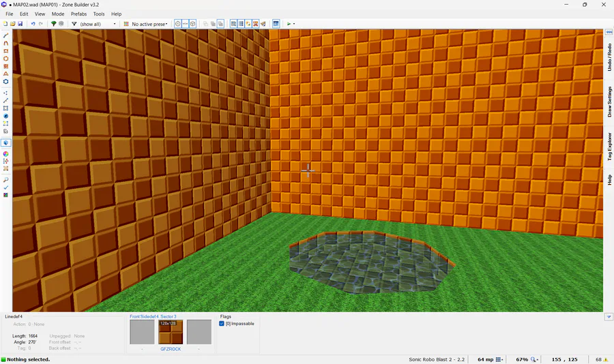
Task: Open the Color Picker wheel mode
Action: coord(5,154)
